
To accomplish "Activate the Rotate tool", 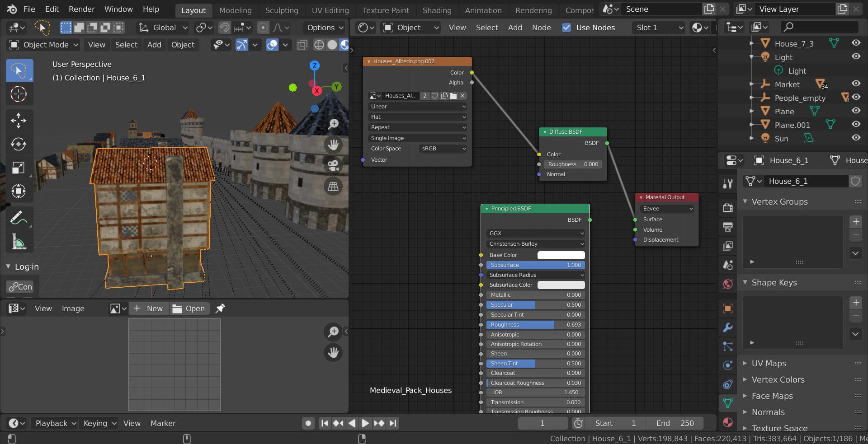I will (19, 144).
